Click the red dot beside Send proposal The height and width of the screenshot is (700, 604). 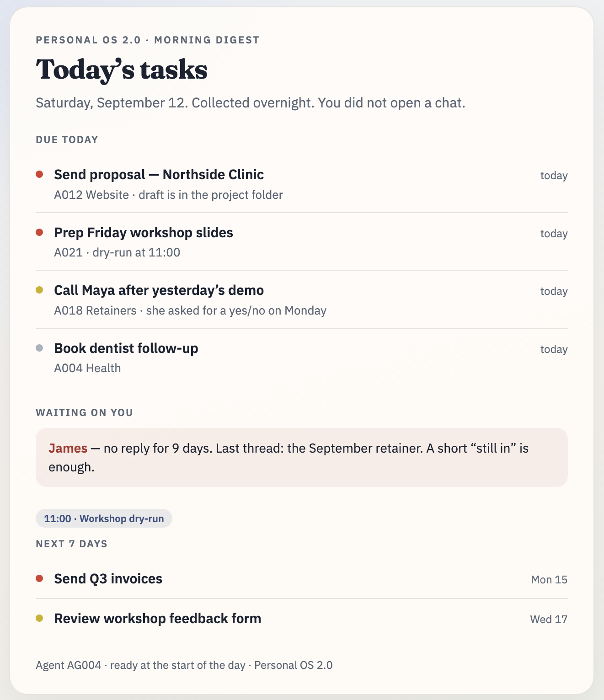pyautogui.click(x=39, y=174)
